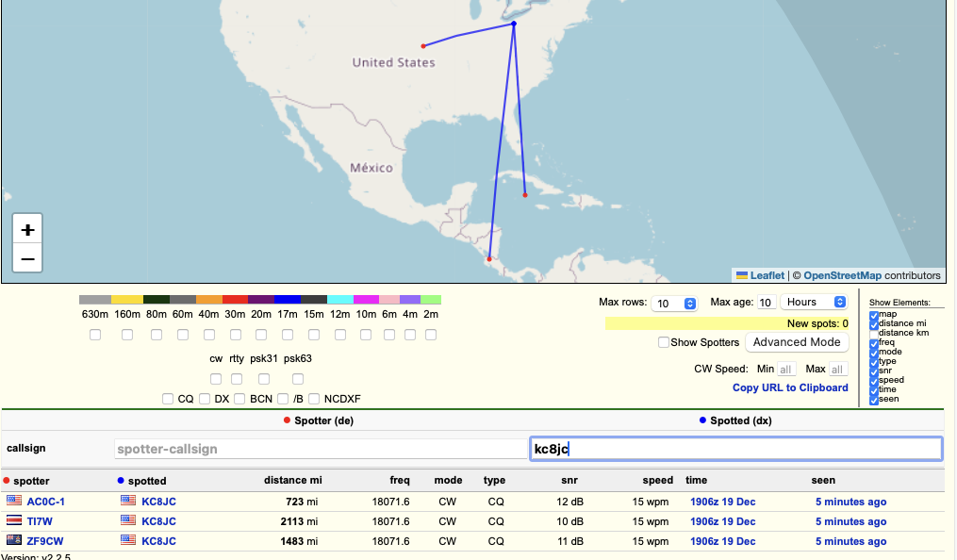
Task: Enable Show Spotters checkbox
Action: point(664,342)
